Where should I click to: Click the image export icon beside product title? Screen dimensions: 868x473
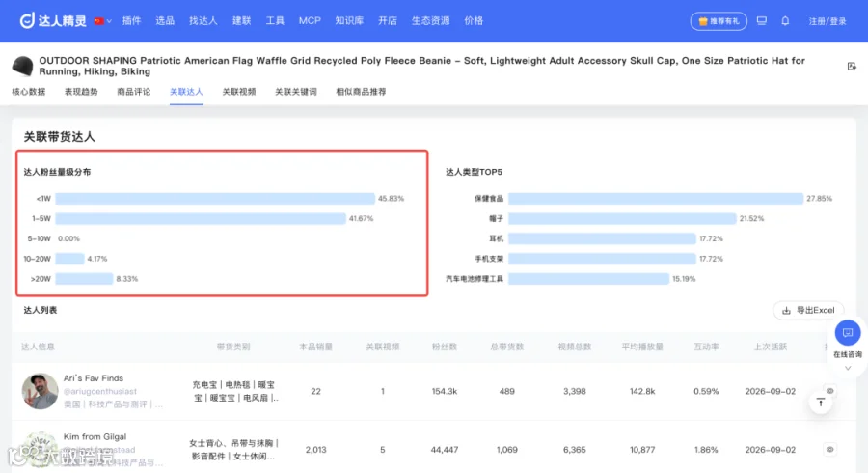pos(852,66)
